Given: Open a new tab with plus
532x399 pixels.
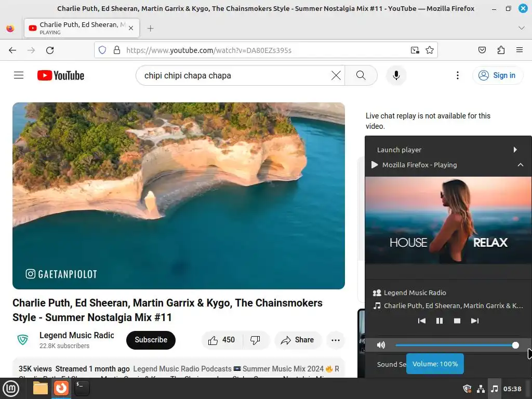Looking at the screenshot, I should 151,29.
